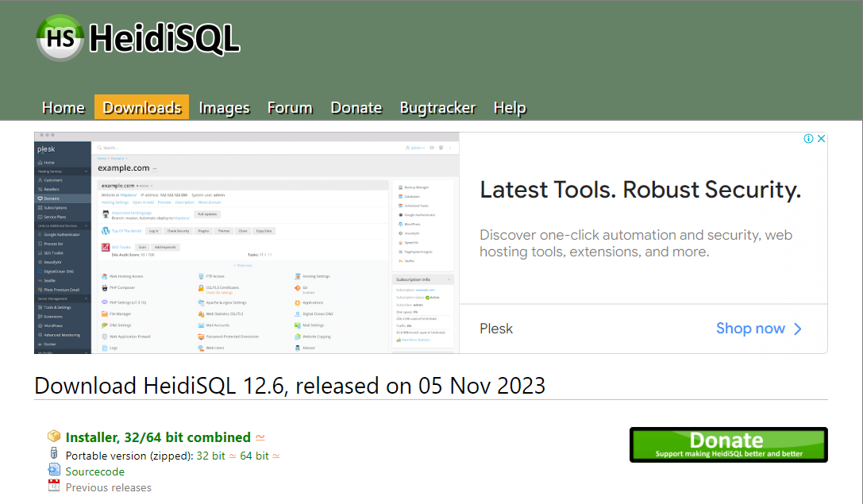
Task: Click the ad description about one-click automation
Action: click(x=636, y=243)
